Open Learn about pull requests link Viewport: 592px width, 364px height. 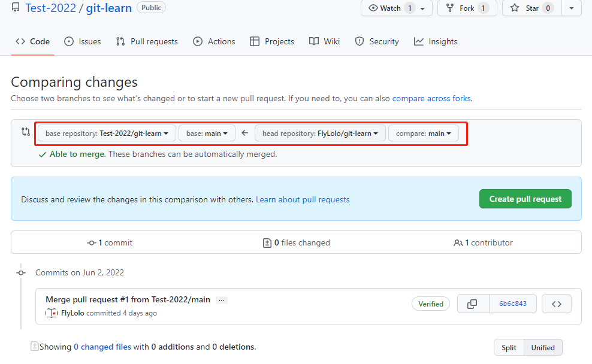coord(303,199)
